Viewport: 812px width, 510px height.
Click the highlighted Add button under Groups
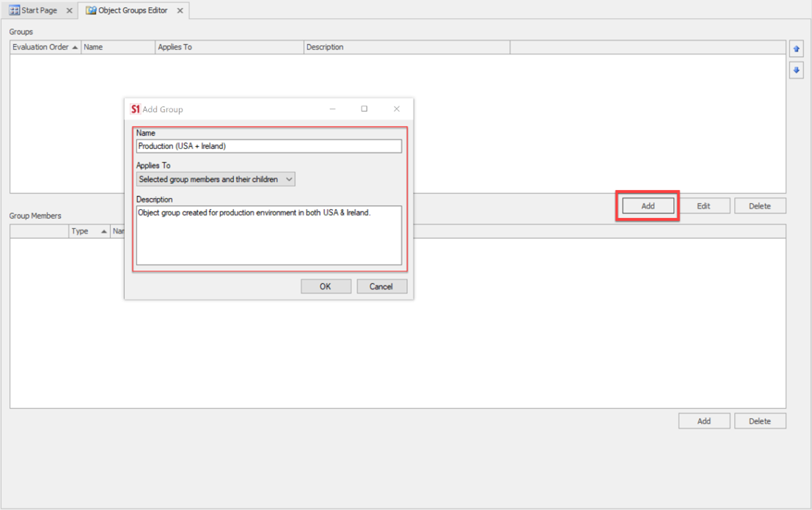coord(646,205)
